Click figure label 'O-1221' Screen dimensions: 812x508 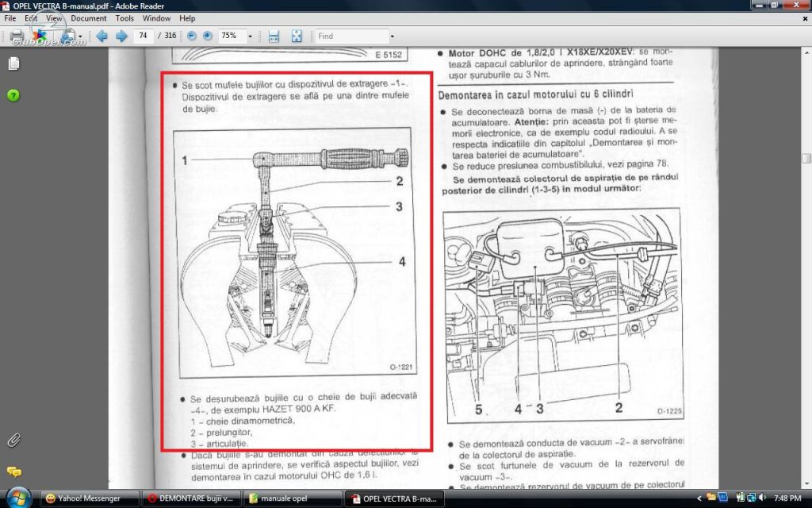pyautogui.click(x=401, y=367)
